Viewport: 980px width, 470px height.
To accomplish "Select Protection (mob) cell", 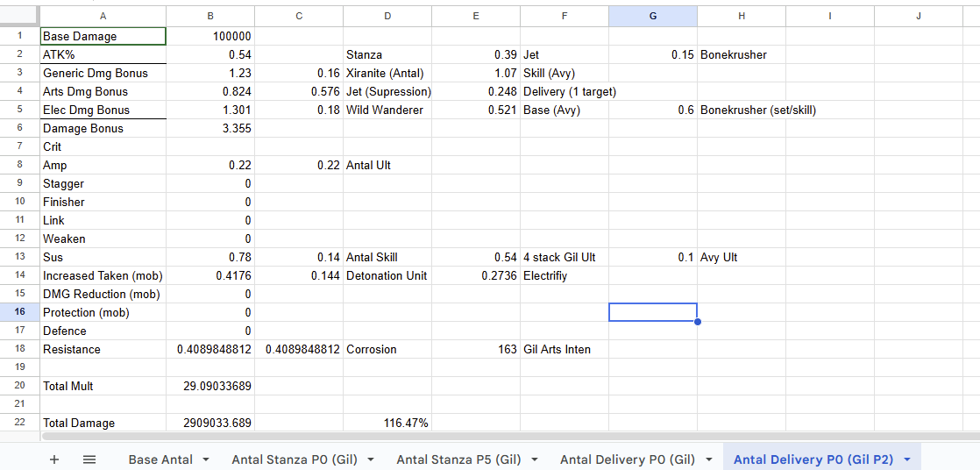I will click(x=103, y=312).
